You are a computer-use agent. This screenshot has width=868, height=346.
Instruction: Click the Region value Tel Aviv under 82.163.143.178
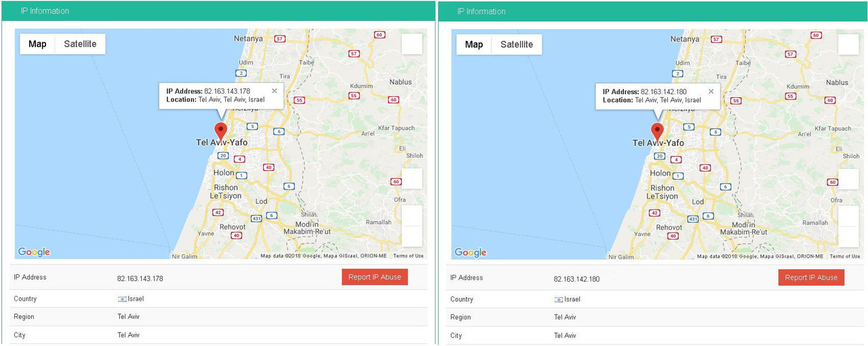tap(128, 317)
